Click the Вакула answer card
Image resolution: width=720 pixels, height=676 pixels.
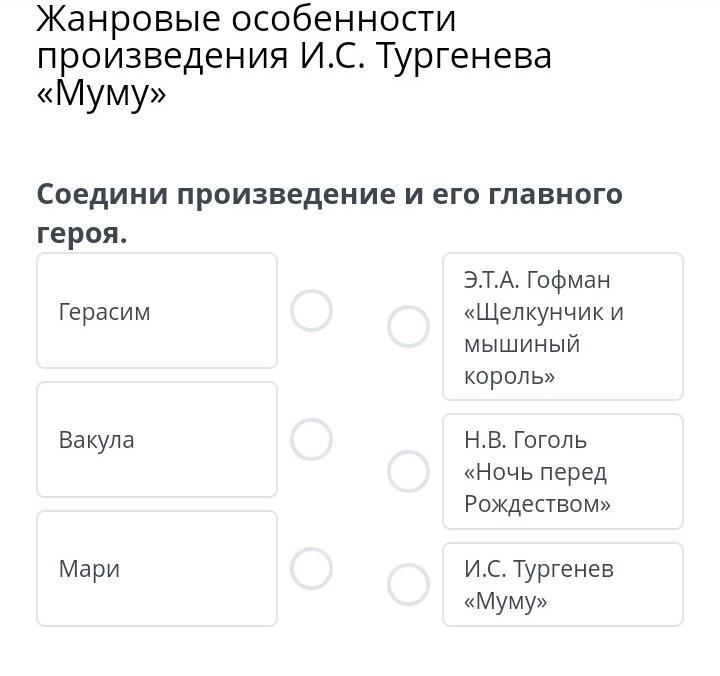(157, 439)
